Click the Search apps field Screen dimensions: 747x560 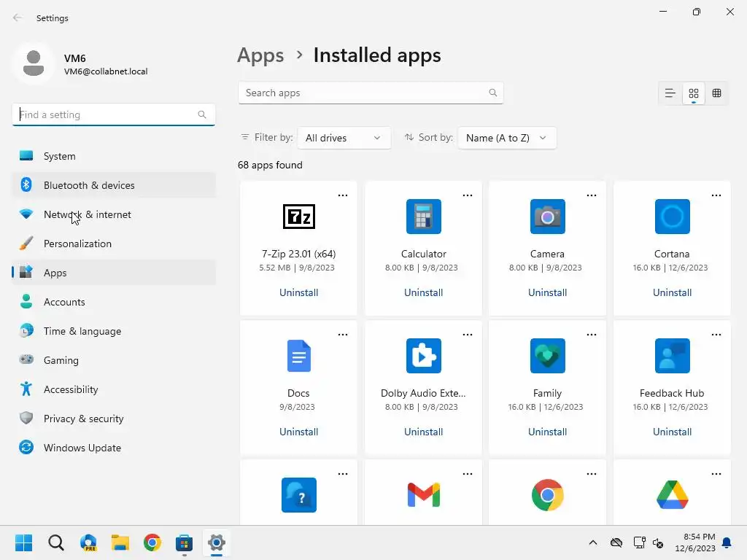pos(371,93)
